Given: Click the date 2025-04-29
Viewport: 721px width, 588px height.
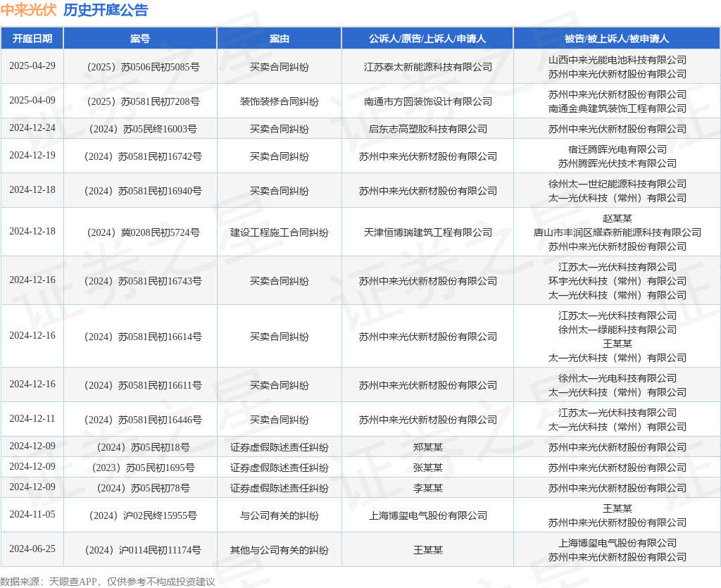Looking at the screenshot, I should 32,65.
